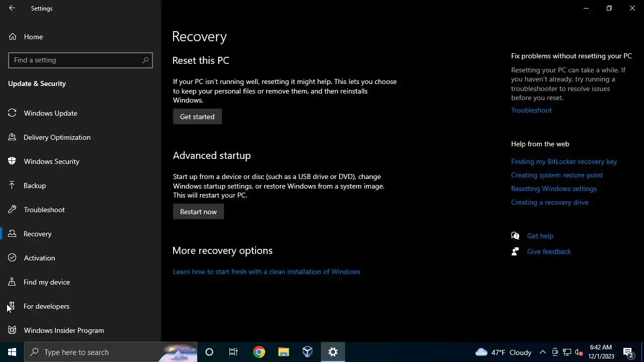
Task: Select Windows Security in sidebar
Action: (x=80, y=161)
